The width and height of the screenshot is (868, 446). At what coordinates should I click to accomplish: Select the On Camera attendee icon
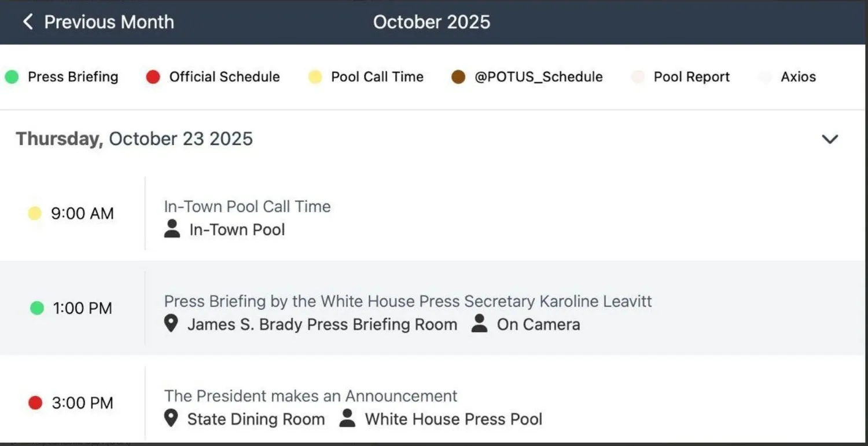click(x=479, y=324)
